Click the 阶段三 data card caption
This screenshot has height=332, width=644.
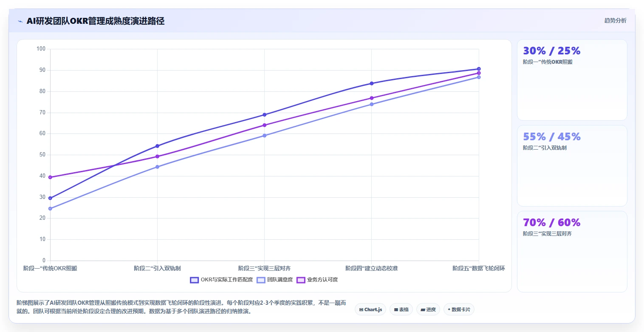coord(547,233)
